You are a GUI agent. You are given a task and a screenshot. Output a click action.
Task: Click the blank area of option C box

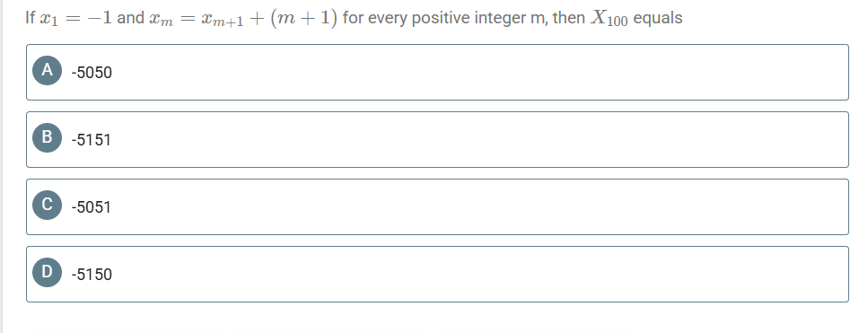(x=476, y=207)
